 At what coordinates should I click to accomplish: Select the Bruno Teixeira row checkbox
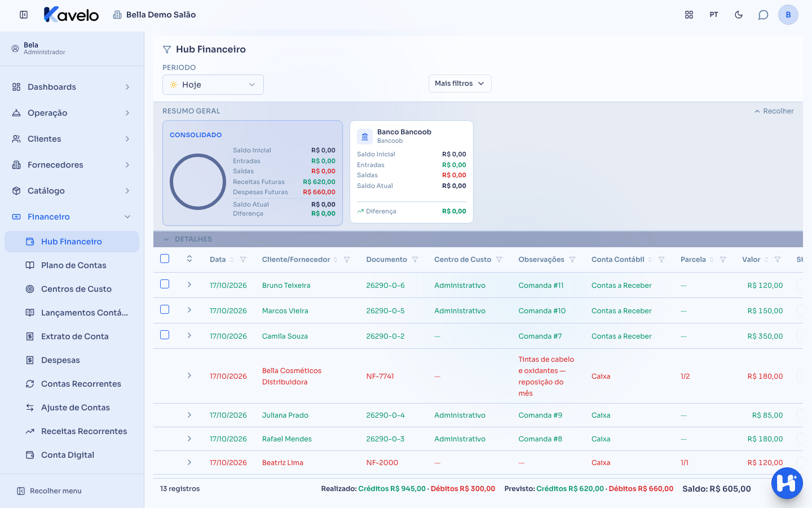click(165, 284)
